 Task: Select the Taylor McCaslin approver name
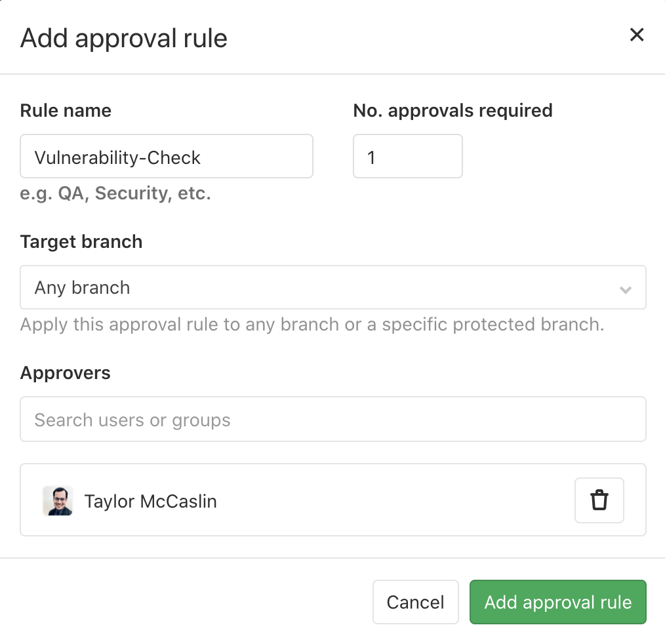pos(151,502)
